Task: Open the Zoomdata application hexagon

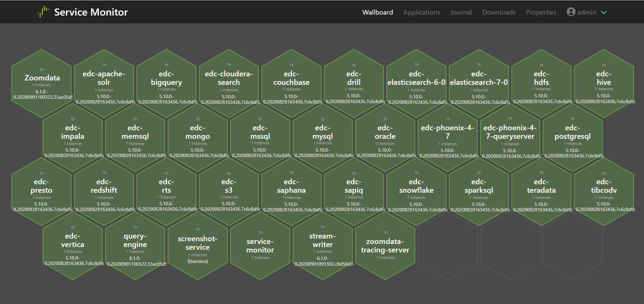Action: click(41, 83)
